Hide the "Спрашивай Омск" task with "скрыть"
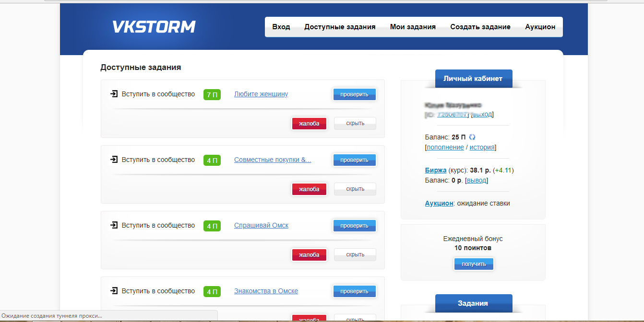Image resolution: width=644 pixels, height=322 pixels. 355,254
